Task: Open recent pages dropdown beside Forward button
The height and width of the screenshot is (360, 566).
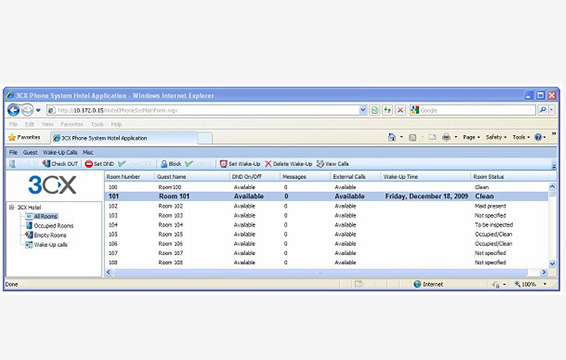Action: 38,110
